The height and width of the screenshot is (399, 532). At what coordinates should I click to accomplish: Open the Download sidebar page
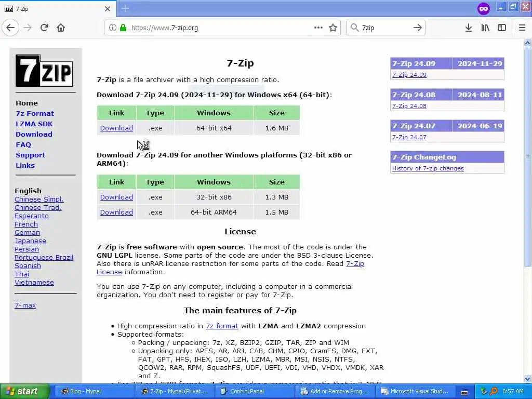34,135
